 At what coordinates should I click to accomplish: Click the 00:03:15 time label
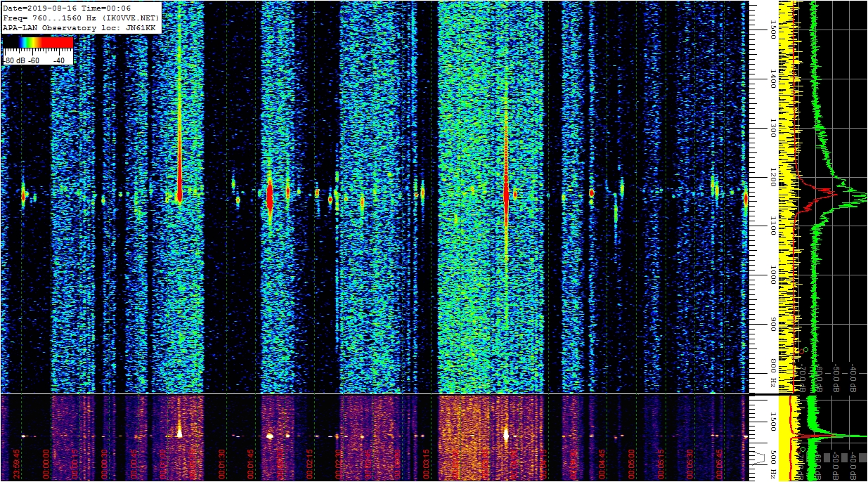427,464
